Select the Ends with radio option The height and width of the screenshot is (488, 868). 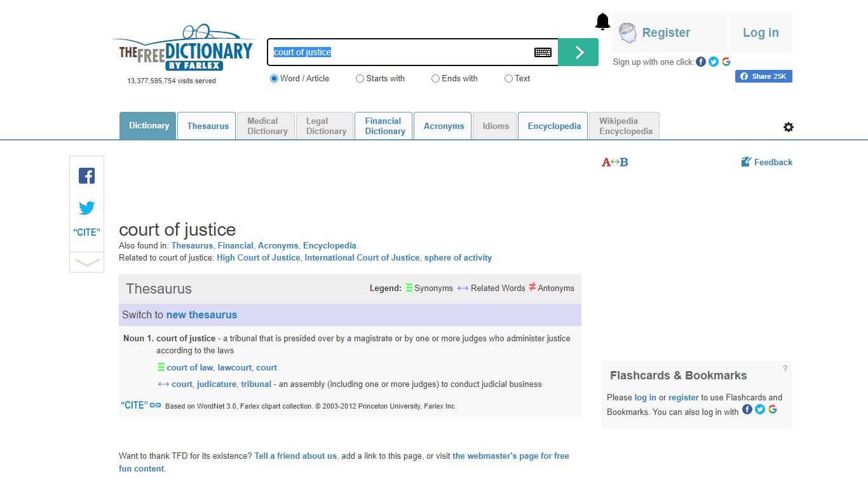[x=435, y=79]
